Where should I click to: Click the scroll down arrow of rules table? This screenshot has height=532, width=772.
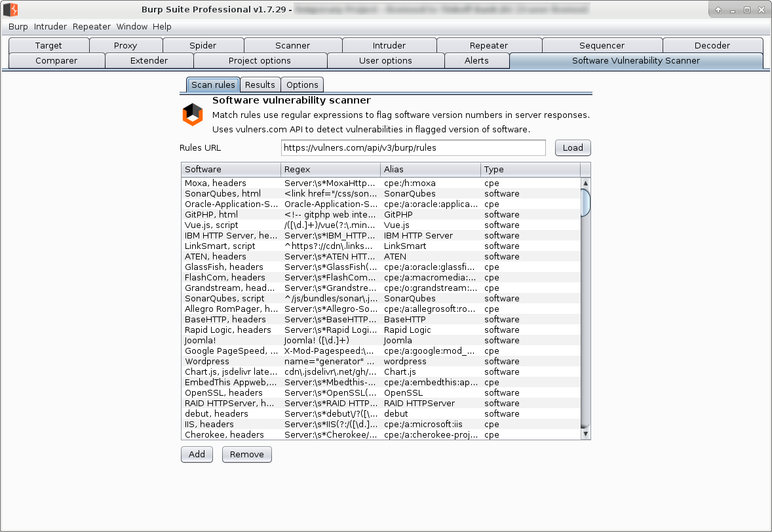pyautogui.click(x=585, y=434)
